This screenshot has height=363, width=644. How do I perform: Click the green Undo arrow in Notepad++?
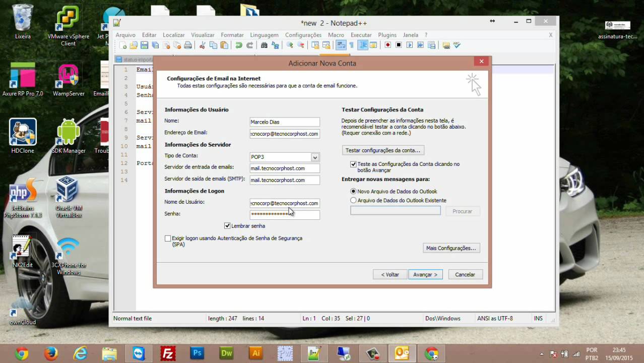coord(238,45)
